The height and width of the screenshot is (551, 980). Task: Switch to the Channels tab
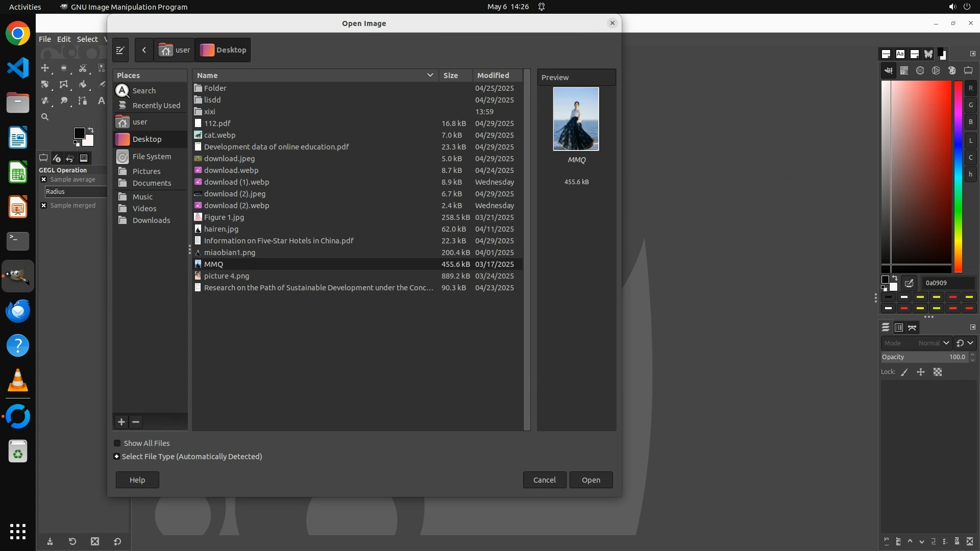(898, 328)
